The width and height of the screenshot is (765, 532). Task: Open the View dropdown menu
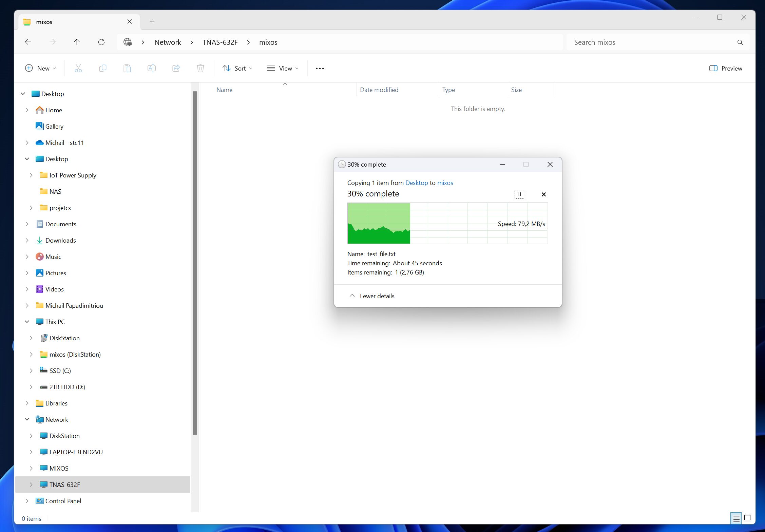[283, 69]
